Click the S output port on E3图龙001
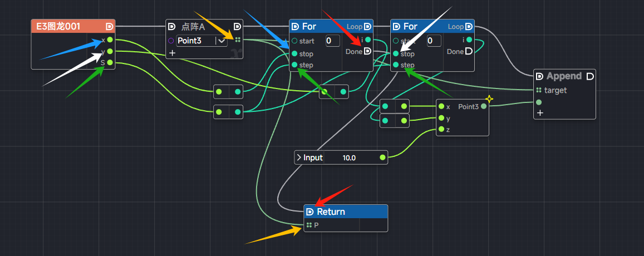The image size is (644, 256). (110, 63)
